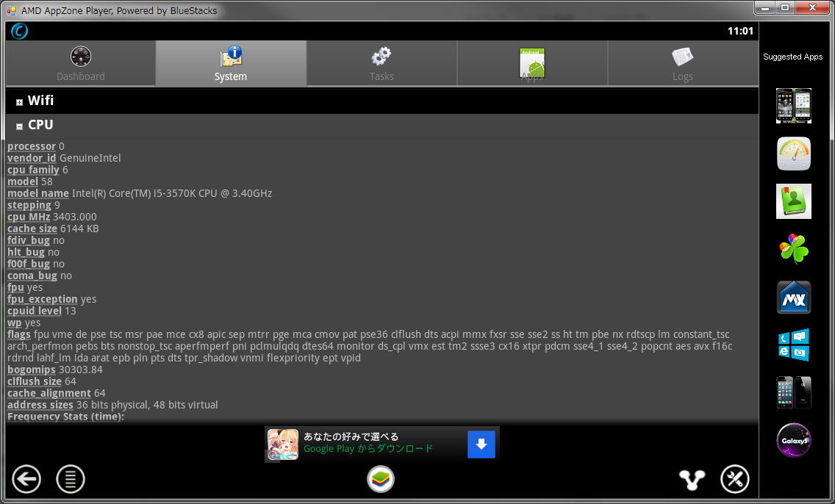Click the address sizes entry
Screen dimensions: 835x504
click(x=112, y=405)
